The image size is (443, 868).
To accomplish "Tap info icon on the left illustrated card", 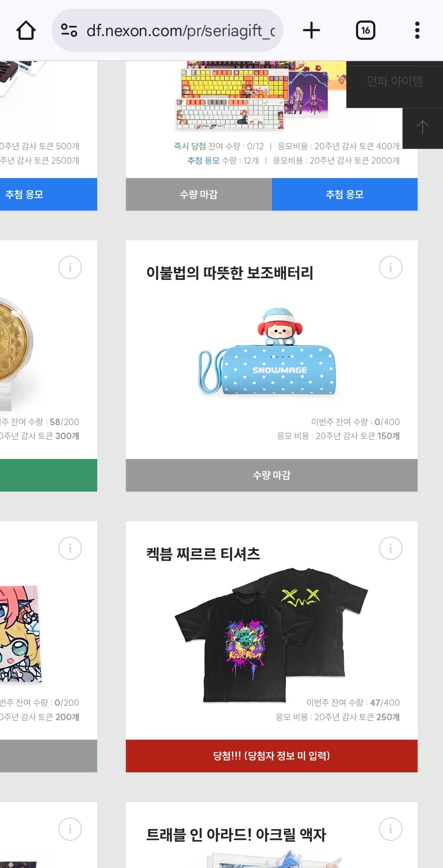I will [70, 548].
